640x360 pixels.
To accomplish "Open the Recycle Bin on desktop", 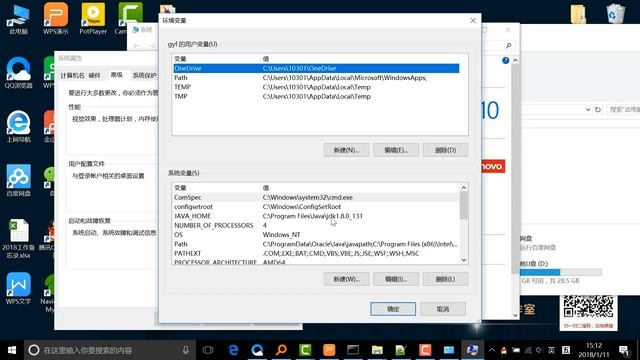I will tap(616, 13).
